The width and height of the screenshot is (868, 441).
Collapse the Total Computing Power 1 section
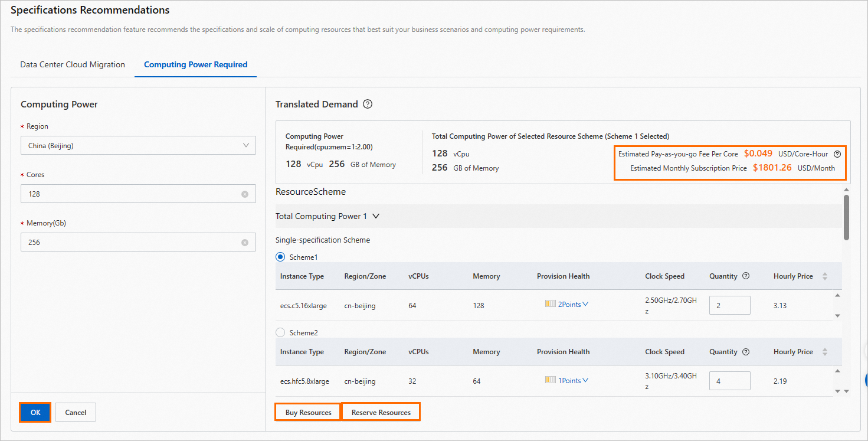pyautogui.click(x=376, y=217)
